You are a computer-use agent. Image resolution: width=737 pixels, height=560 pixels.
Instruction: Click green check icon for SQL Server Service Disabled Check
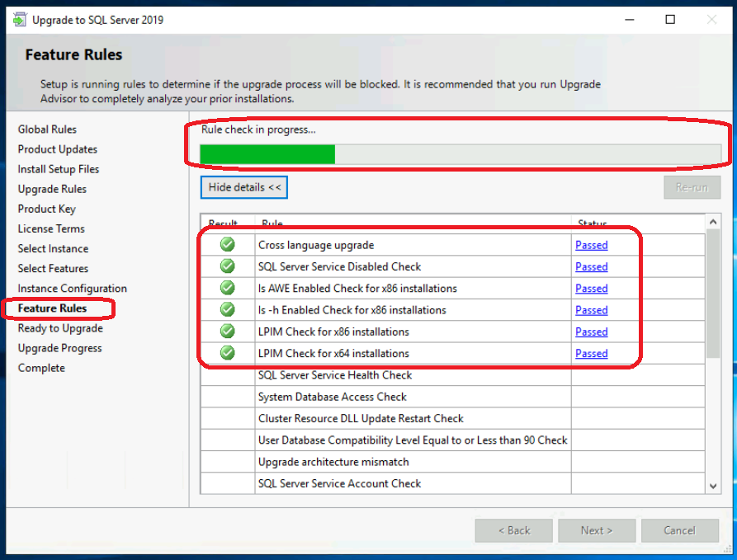click(x=228, y=266)
